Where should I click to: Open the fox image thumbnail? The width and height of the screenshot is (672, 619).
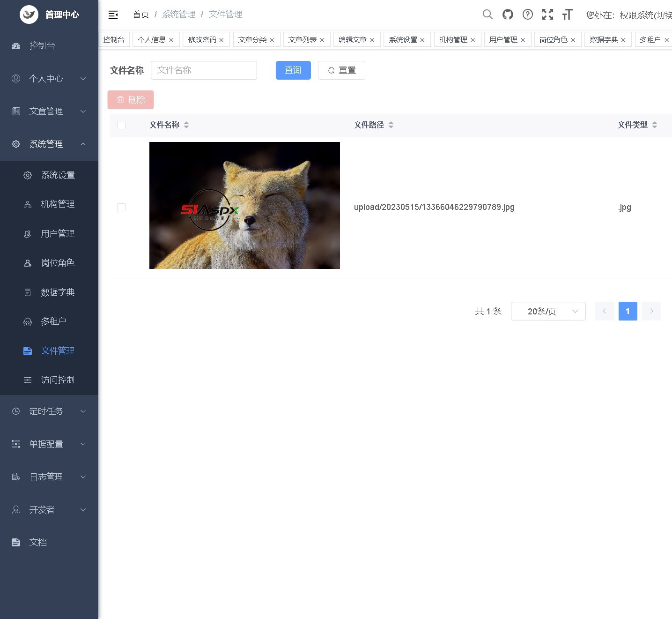point(244,206)
